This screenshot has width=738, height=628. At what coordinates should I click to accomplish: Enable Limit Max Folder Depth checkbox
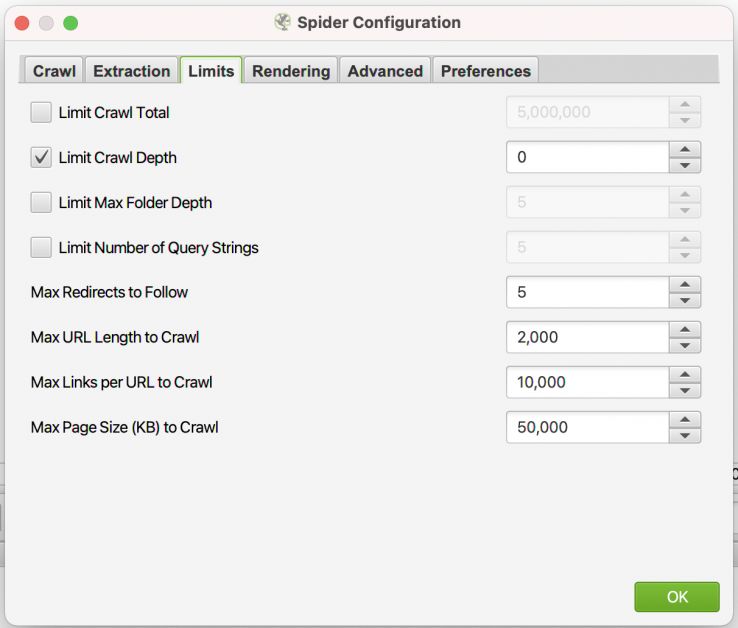(x=41, y=202)
